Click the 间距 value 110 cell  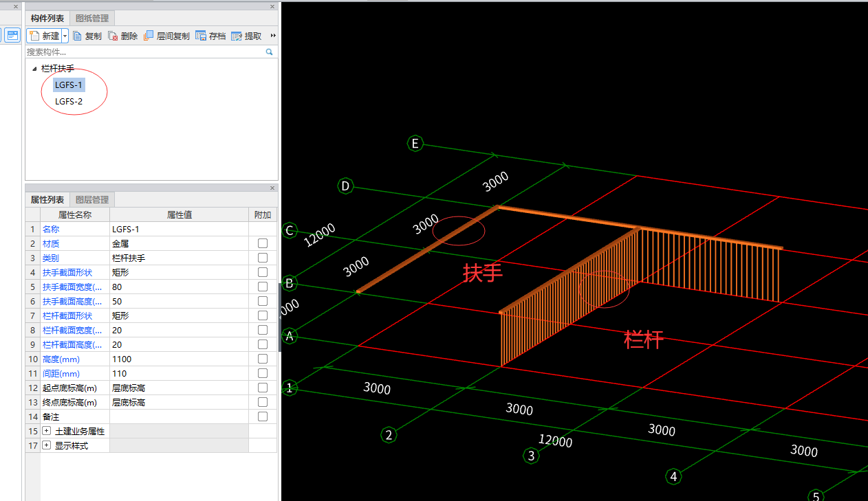pos(179,373)
